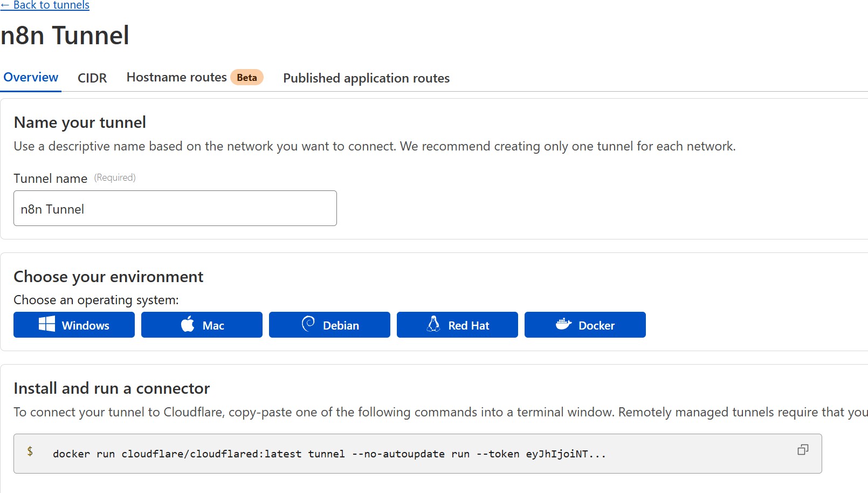Click the Docker whale icon

coord(564,324)
